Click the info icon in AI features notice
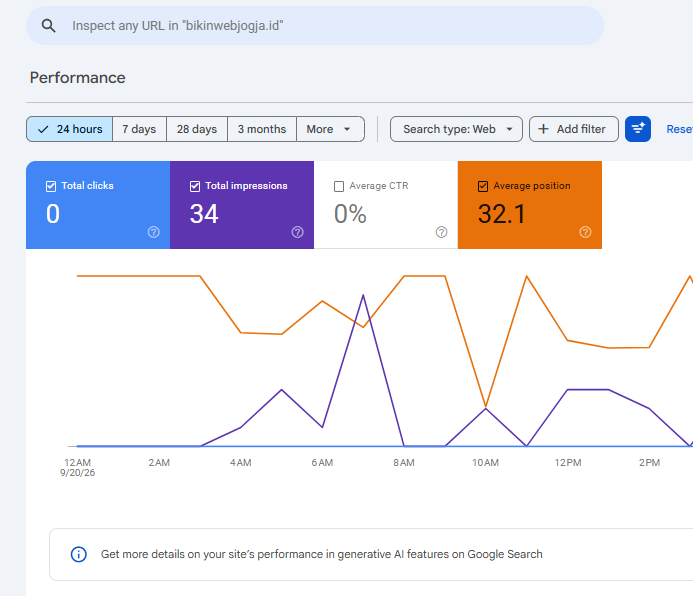 (x=79, y=554)
